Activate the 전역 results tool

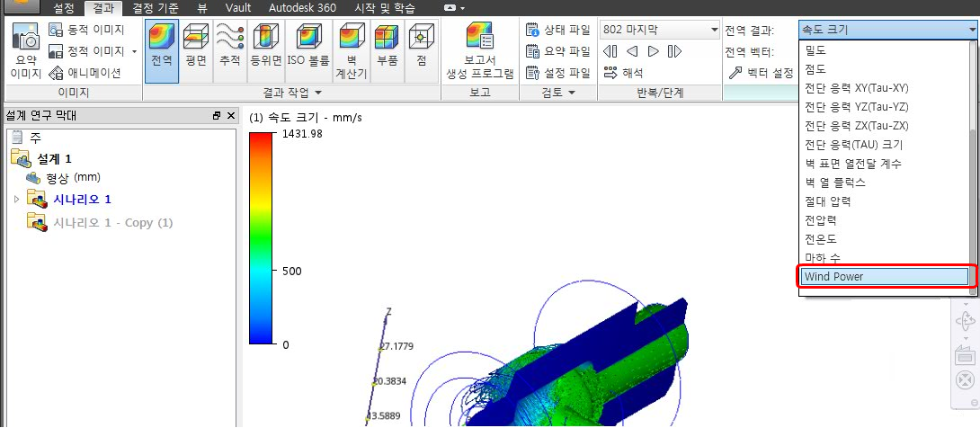tap(162, 50)
